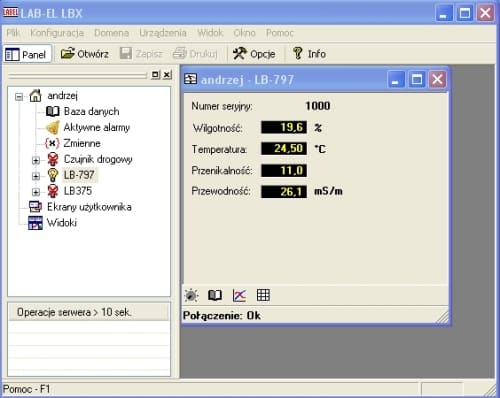Screen dimensions: 500x398
Task: Click the Przenikalność value 11,0
Action: click(x=284, y=171)
